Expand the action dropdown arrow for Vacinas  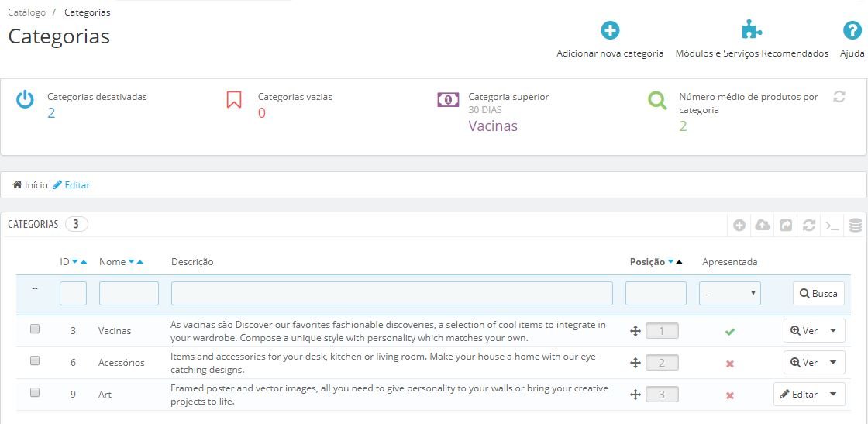click(833, 330)
